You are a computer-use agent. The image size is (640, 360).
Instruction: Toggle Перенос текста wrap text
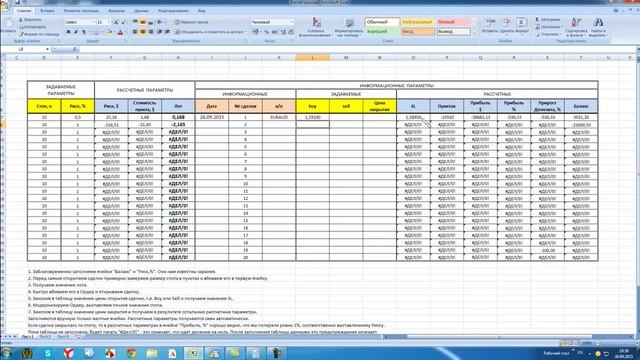[x=191, y=22]
